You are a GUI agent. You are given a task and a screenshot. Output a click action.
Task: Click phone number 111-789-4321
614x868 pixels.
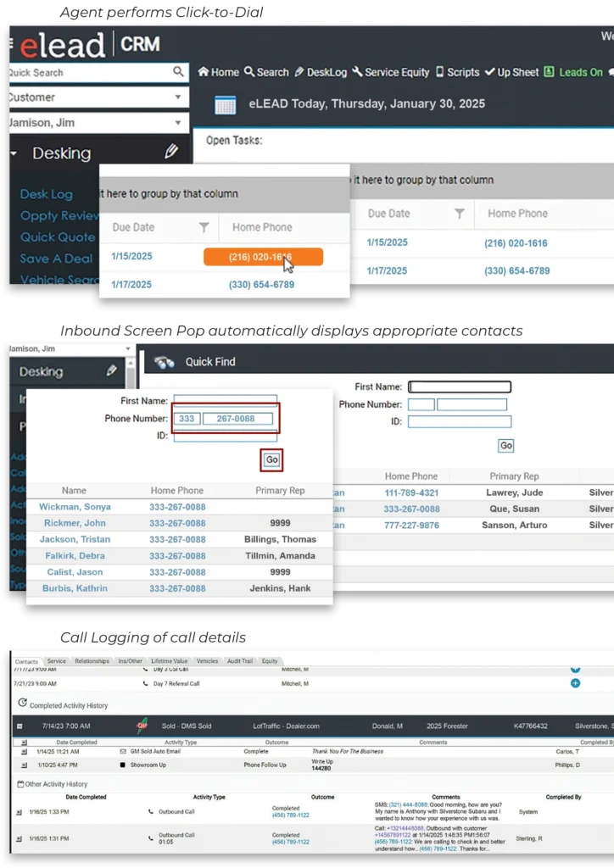tap(411, 492)
